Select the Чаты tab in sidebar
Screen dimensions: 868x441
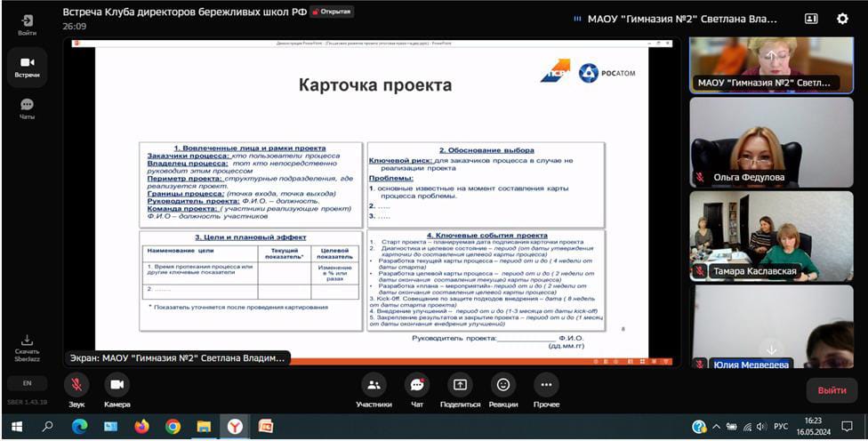coord(27,108)
